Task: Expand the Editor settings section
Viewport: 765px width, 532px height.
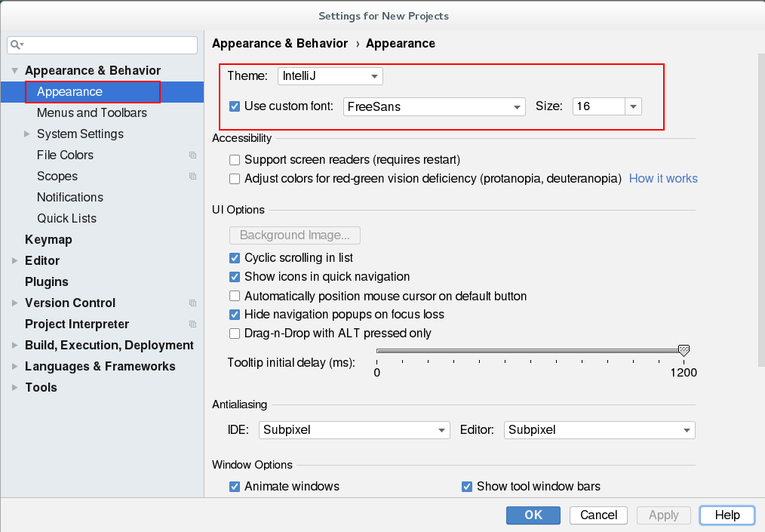Action: coord(14,261)
